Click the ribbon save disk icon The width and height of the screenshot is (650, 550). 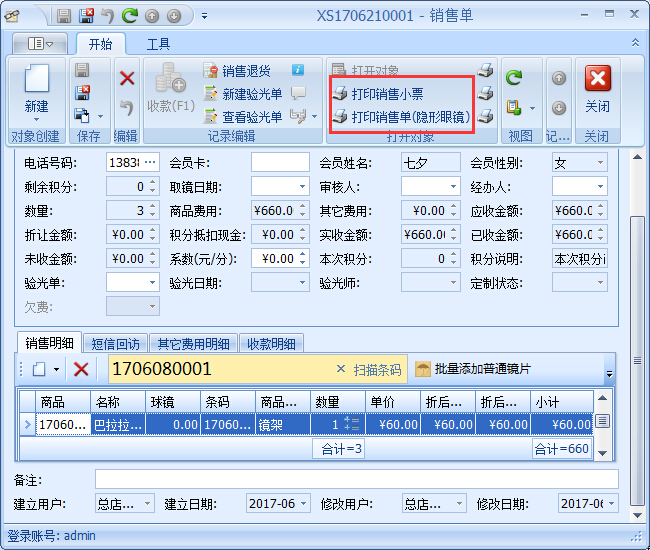[82, 70]
